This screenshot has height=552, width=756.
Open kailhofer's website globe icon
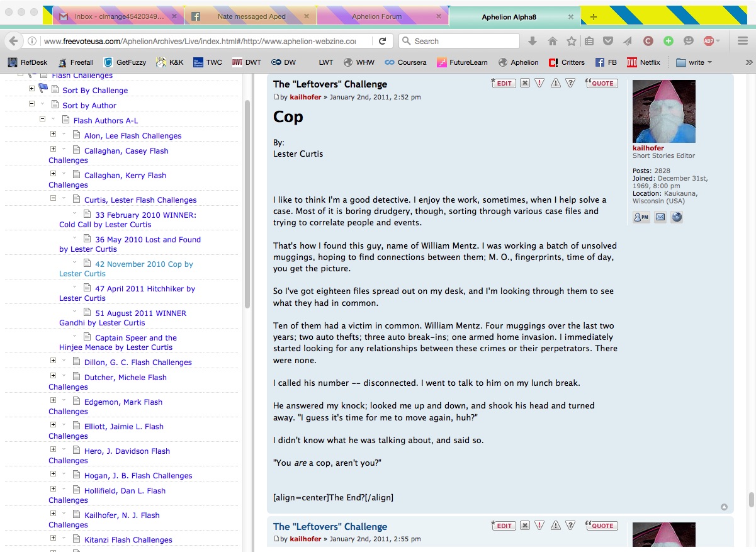[x=677, y=217]
